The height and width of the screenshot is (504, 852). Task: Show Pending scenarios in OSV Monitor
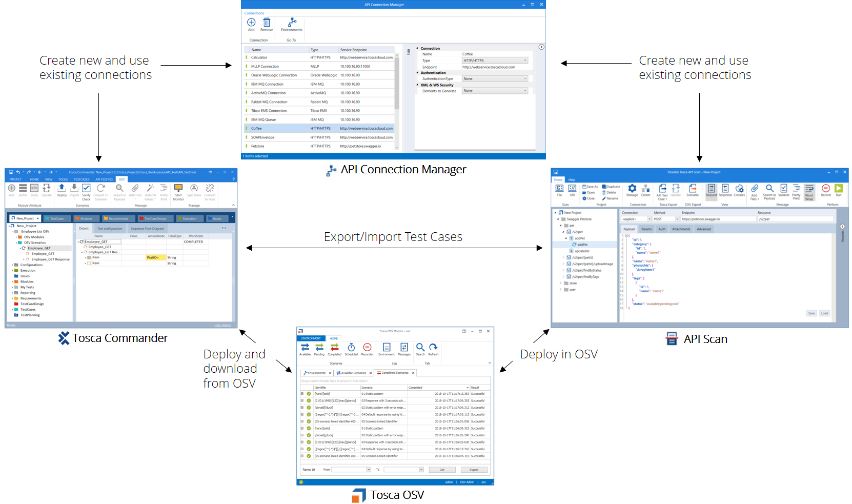pos(319,349)
